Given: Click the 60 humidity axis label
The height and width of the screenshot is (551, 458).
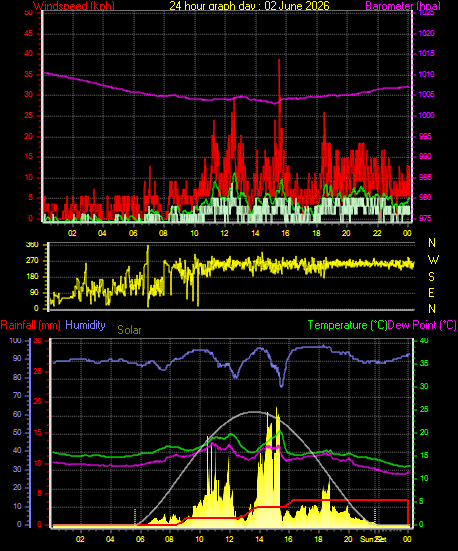Looking at the screenshot, I should (17, 415).
